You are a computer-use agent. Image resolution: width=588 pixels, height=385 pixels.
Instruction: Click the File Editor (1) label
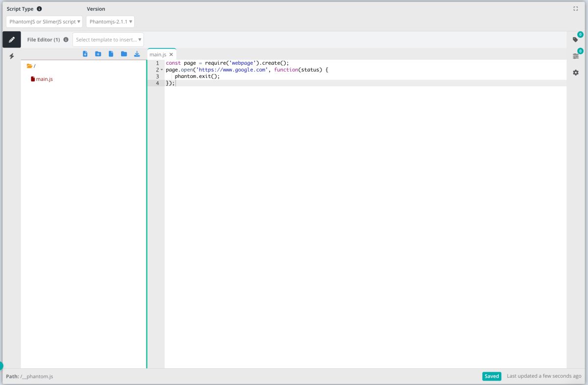[44, 40]
